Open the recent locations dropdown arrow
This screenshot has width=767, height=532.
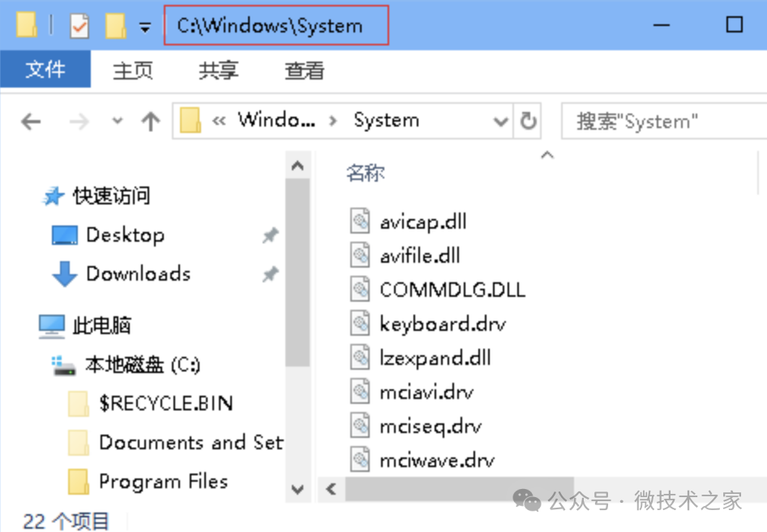pos(118,120)
